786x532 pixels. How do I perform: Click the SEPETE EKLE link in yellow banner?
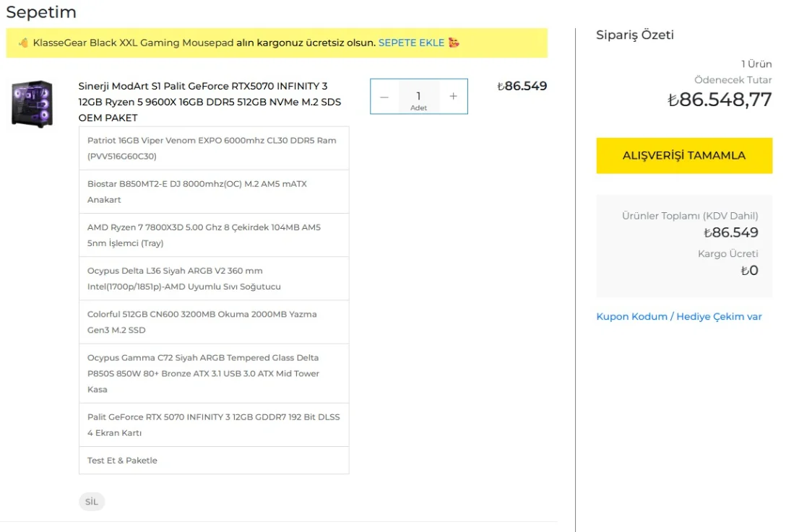point(411,43)
